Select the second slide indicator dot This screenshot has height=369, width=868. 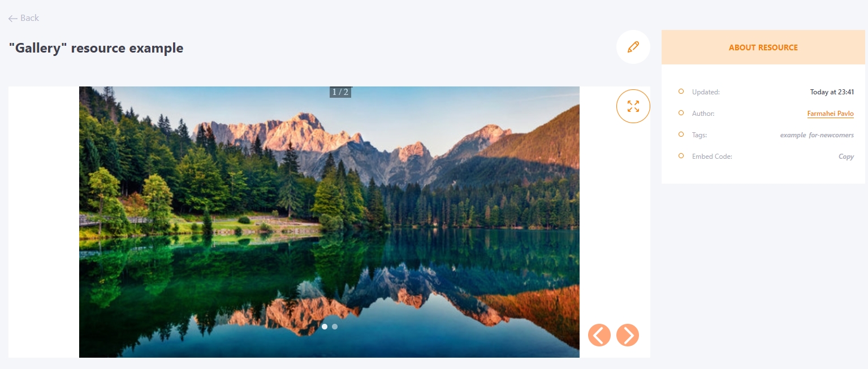[335, 327]
